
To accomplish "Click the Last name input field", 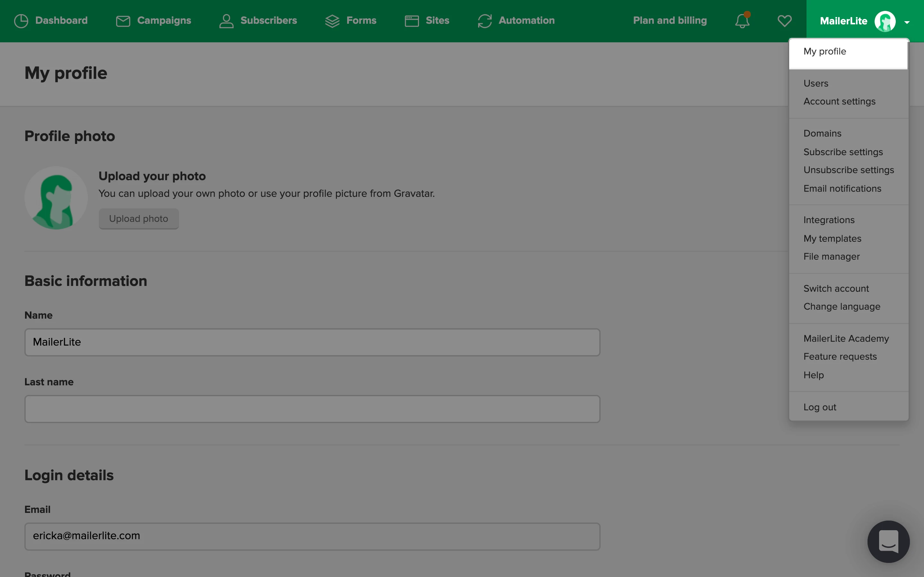I will pyautogui.click(x=312, y=409).
